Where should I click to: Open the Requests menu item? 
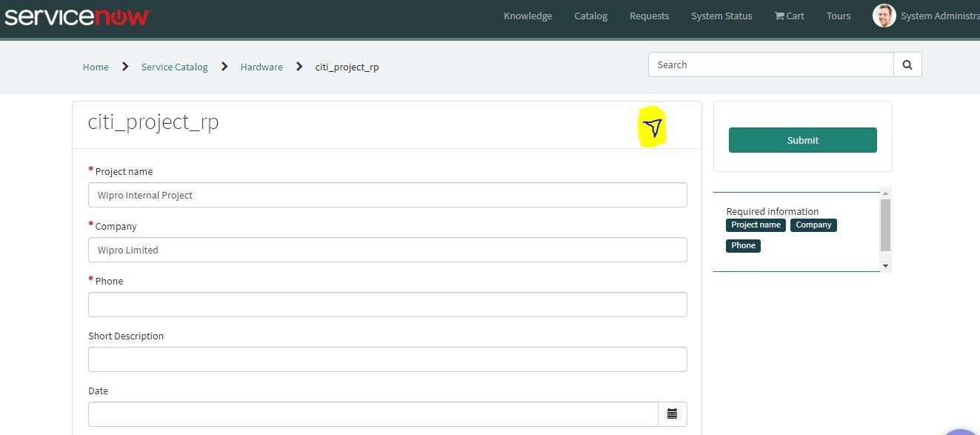[x=649, y=16]
